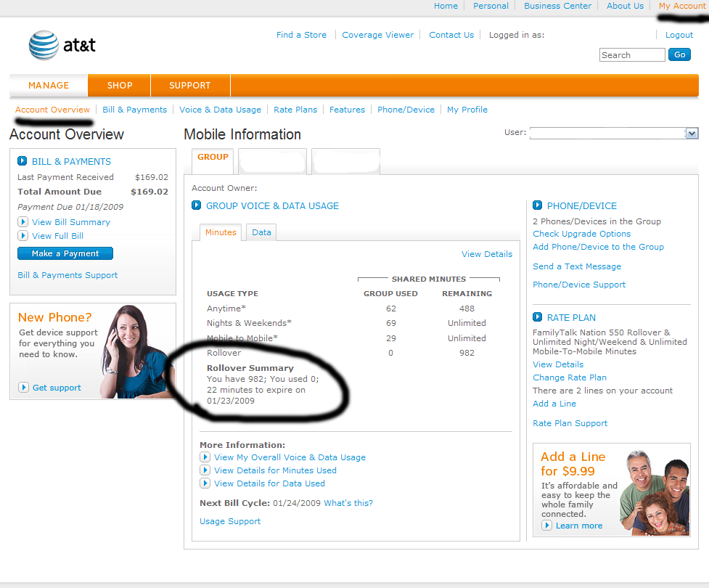Image resolution: width=709 pixels, height=588 pixels.
Task: Open the MANAGE main tab
Action: [49, 86]
